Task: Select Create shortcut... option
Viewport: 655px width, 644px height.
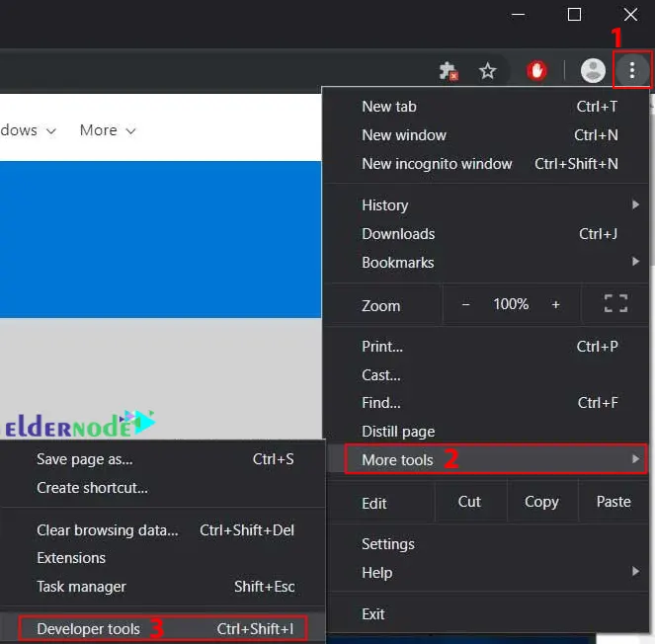Action: point(163,488)
